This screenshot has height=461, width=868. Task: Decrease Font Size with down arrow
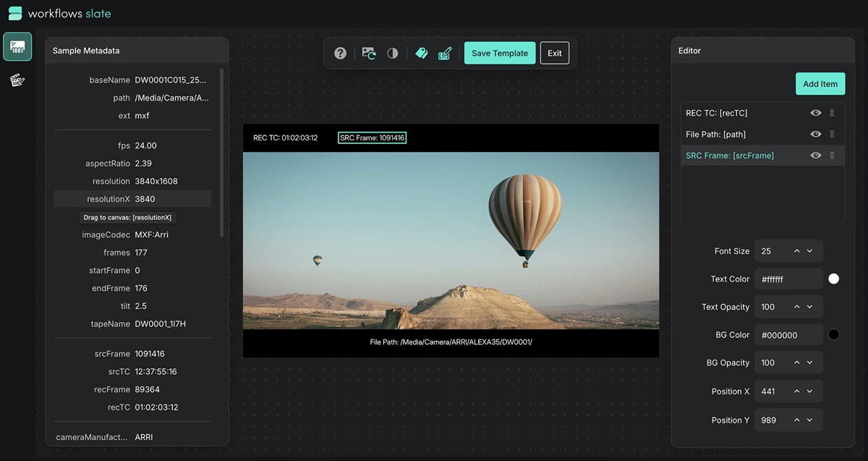[810, 251]
